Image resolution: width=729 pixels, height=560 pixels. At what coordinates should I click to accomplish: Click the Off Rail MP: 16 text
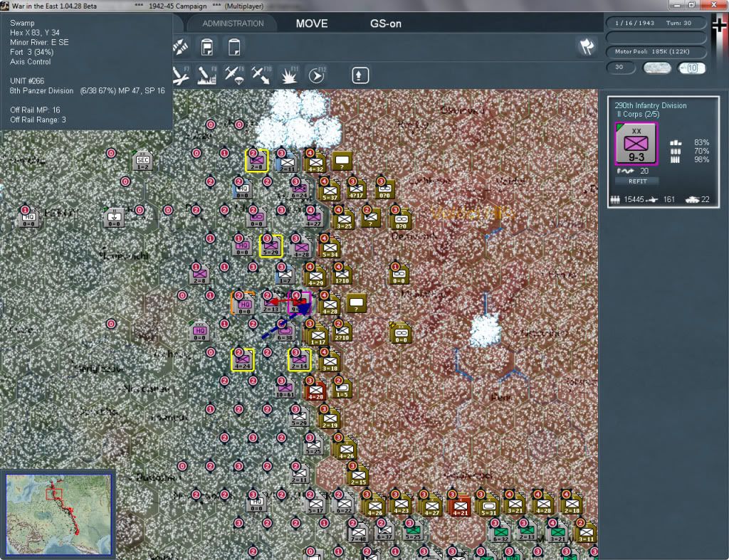[x=35, y=110]
